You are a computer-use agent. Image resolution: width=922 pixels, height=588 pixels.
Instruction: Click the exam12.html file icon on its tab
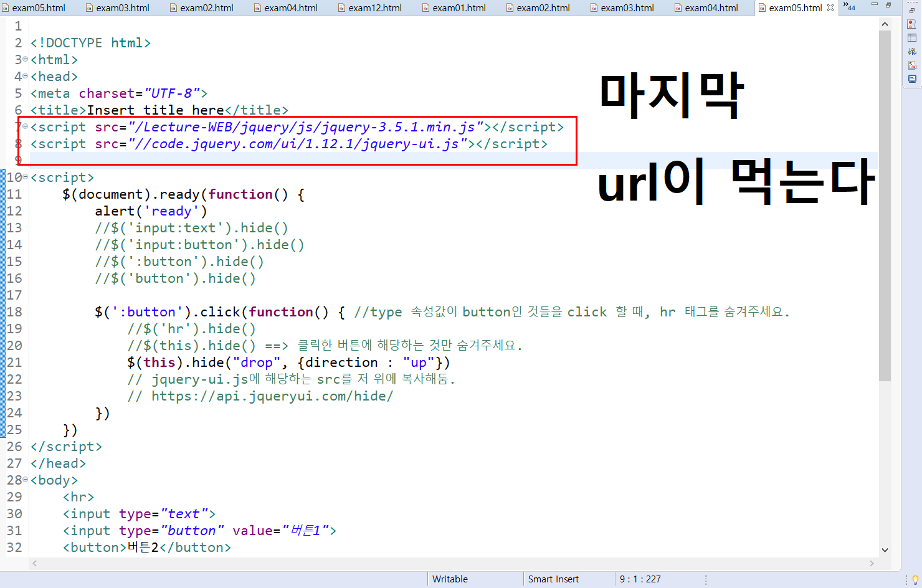(x=341, y=8)
